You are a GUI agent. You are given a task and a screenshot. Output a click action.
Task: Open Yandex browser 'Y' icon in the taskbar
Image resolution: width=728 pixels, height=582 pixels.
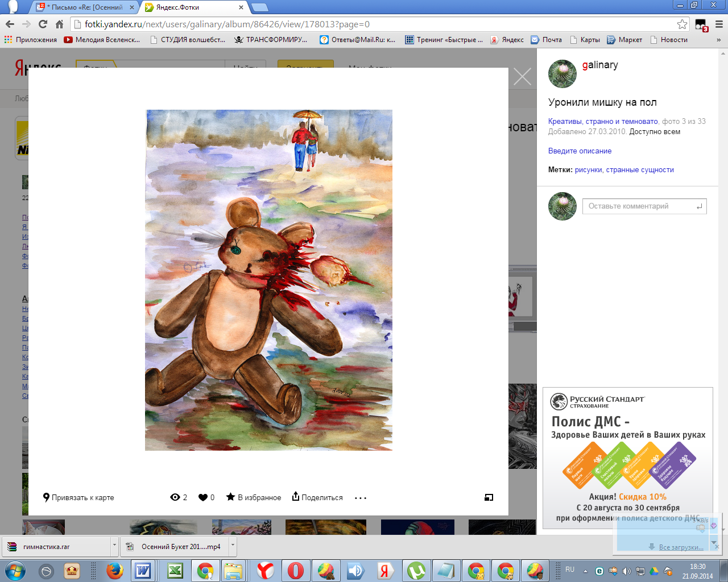[265, 570]
